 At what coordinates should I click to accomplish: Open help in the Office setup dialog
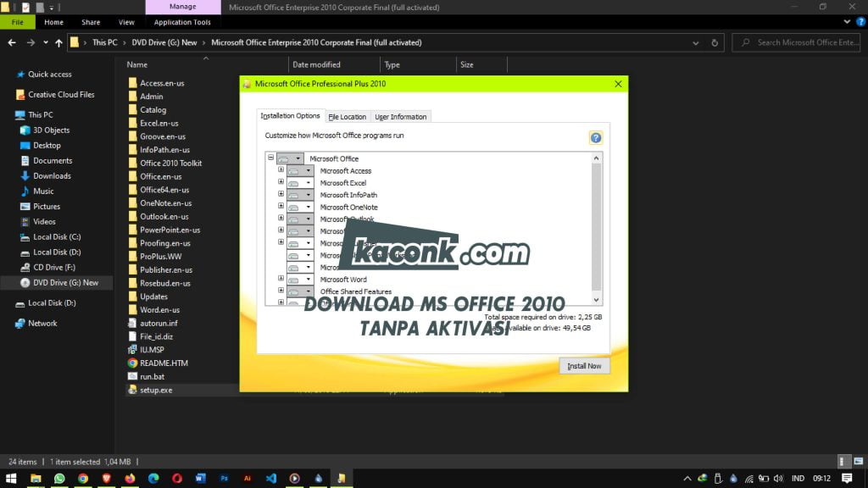coord(596,138)
